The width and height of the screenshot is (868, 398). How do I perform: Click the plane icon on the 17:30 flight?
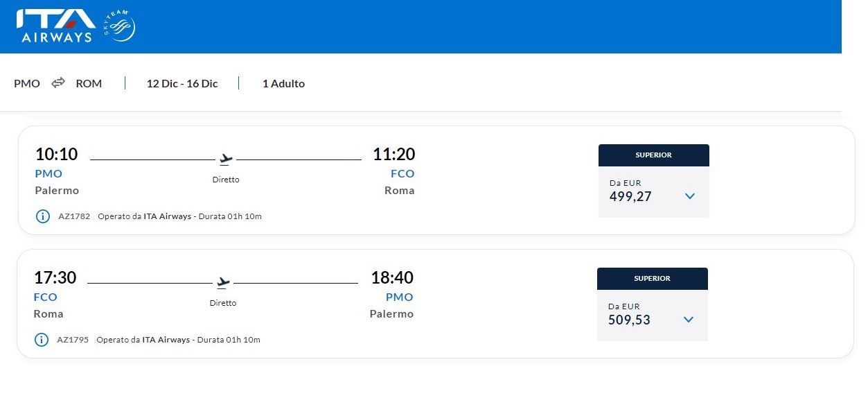(222, 283)
